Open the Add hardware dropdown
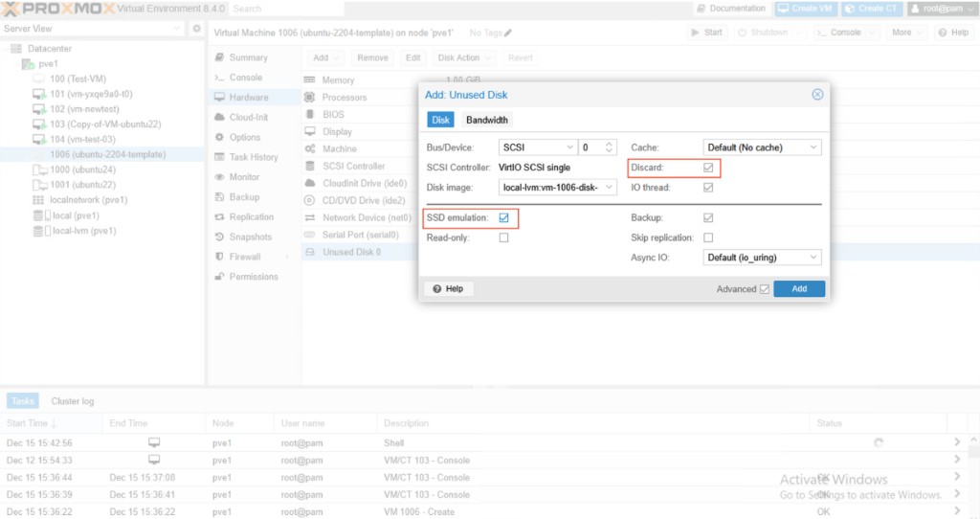The height and width of the screenshot is (519, 980). pyautogui.click(x=325, y=57)
